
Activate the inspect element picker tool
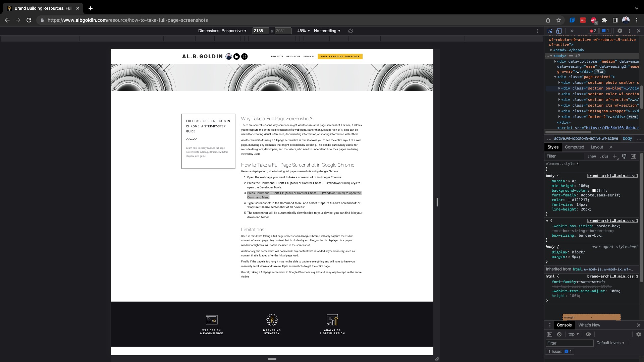click(550, 31)
